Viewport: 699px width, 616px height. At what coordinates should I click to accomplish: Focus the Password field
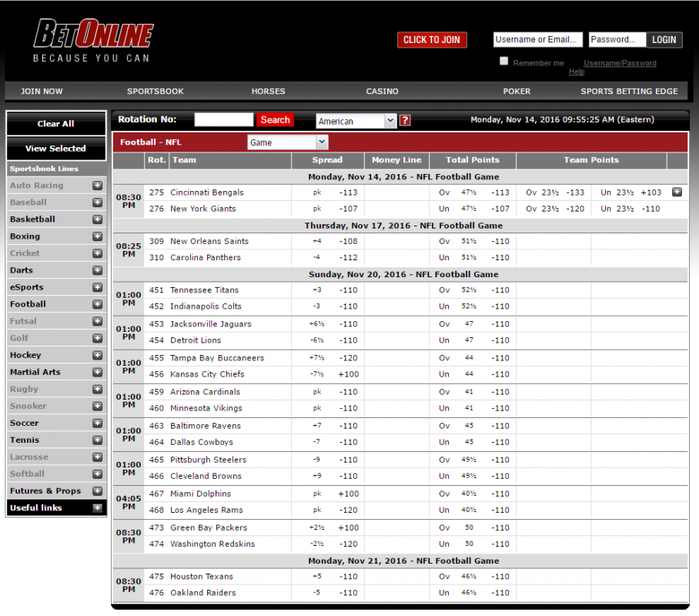617,40
